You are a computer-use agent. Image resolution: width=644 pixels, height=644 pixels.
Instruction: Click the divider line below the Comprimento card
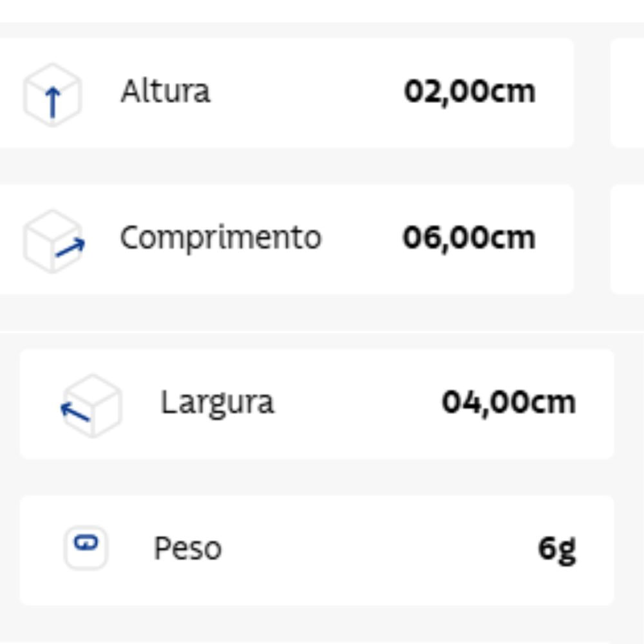point(322,331)
